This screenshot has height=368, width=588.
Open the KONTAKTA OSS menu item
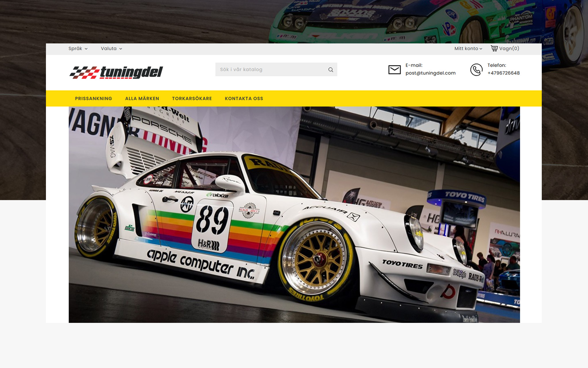[244, 99]
